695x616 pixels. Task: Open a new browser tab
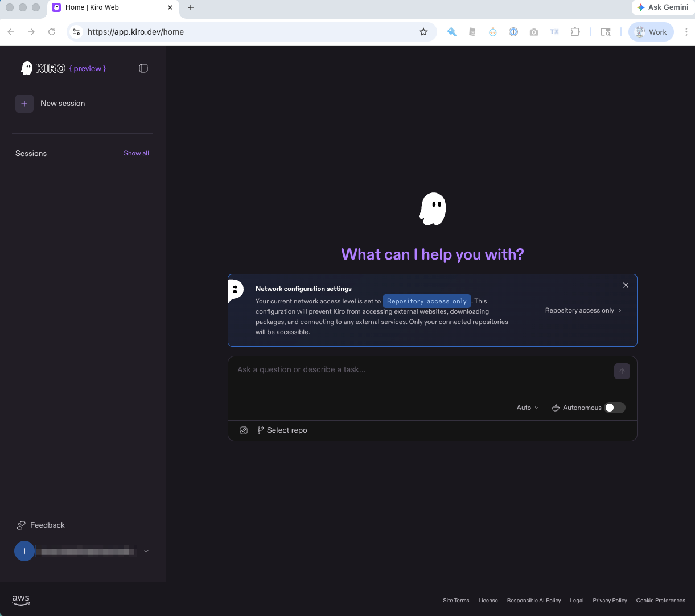[191, 7]
